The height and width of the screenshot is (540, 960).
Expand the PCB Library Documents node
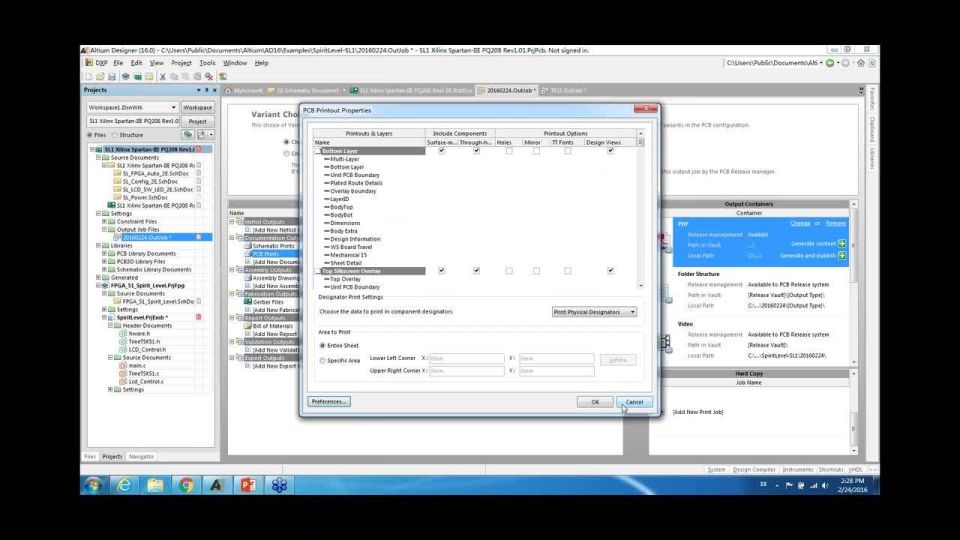[104, 253]
